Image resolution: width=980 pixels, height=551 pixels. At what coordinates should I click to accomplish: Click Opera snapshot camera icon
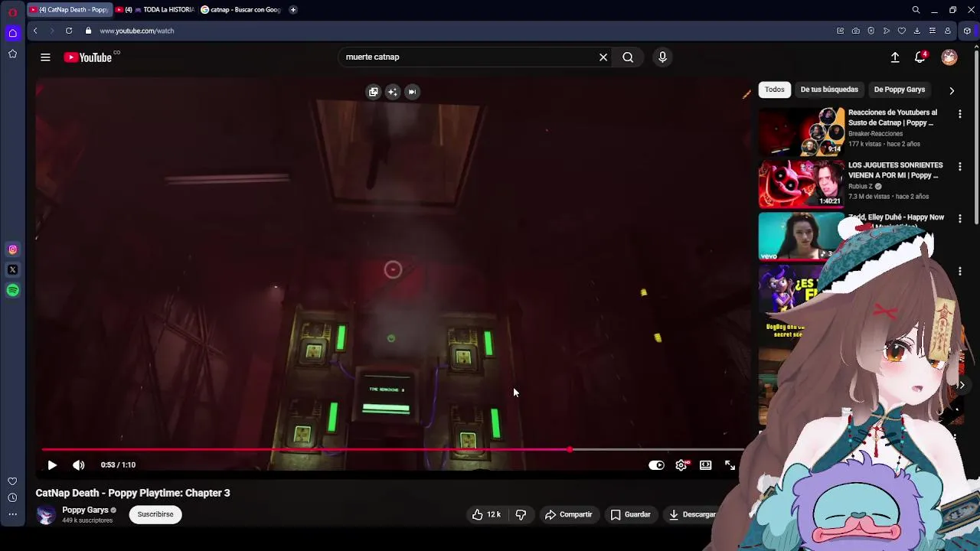(855, 31)
